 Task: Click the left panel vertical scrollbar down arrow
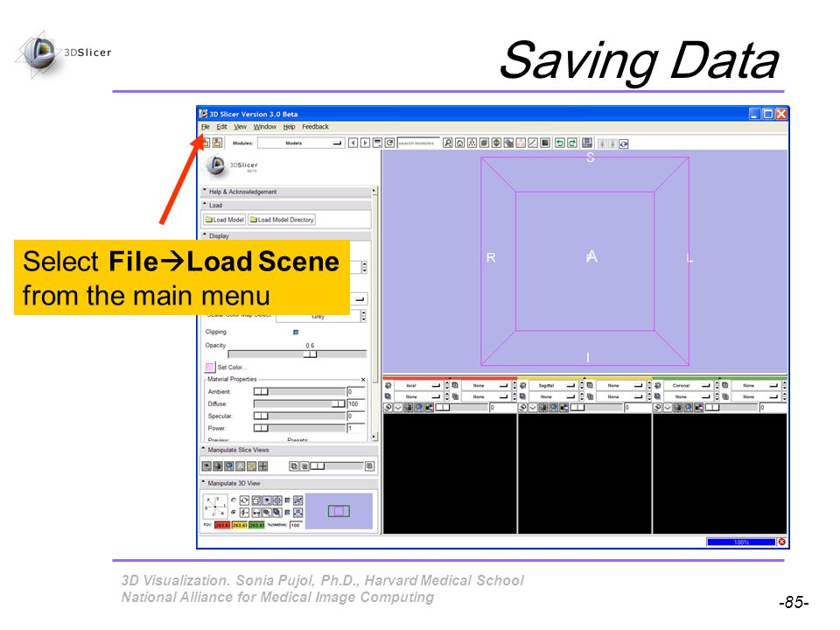coord(374,437)
